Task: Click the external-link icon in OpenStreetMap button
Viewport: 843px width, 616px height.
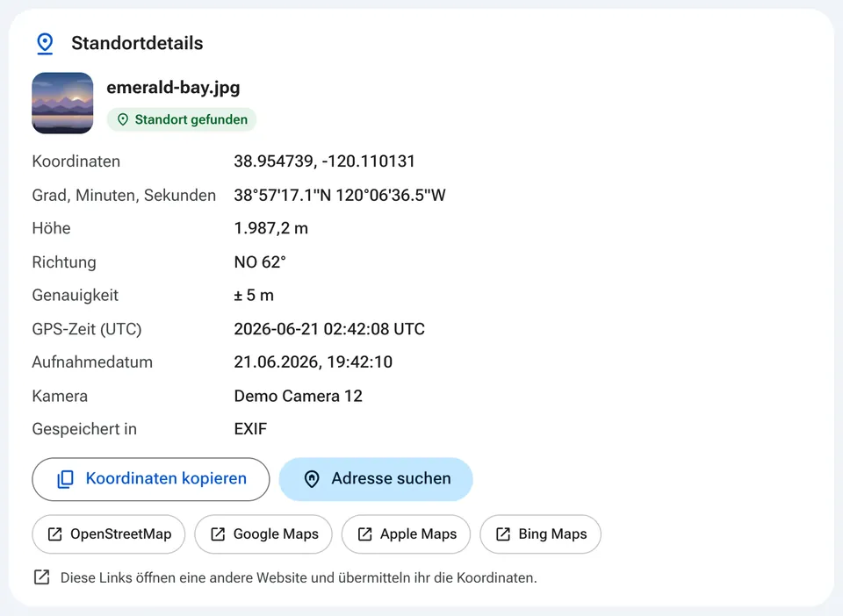Action: click(54, 534)
